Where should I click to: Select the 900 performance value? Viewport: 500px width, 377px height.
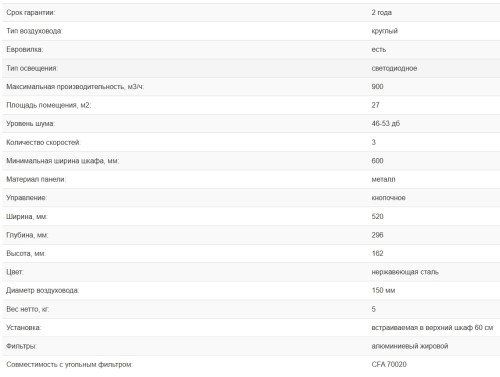(377, 87)
